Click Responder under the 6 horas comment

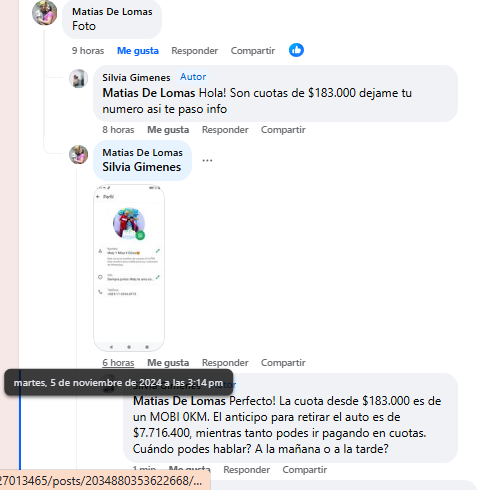(x=225, y=363)
